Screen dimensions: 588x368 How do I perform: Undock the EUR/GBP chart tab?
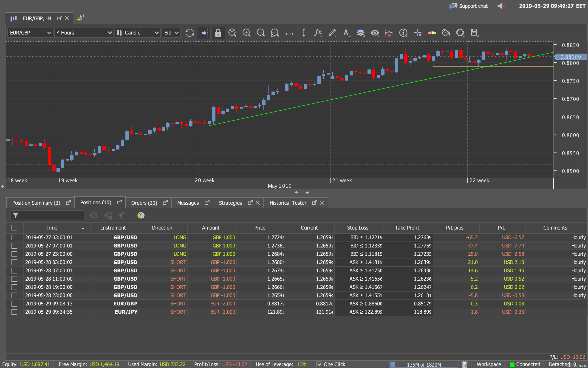(59, 18)
